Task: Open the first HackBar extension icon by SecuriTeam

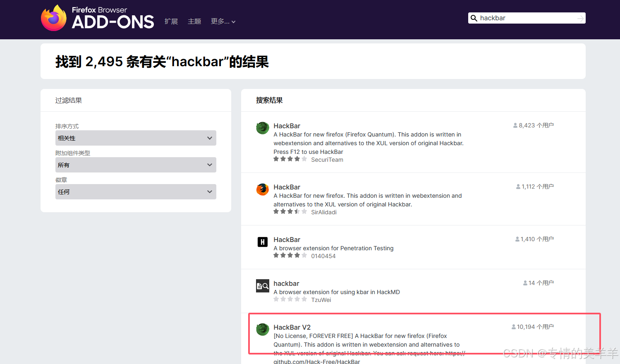Action: click(x=263, y=128)
